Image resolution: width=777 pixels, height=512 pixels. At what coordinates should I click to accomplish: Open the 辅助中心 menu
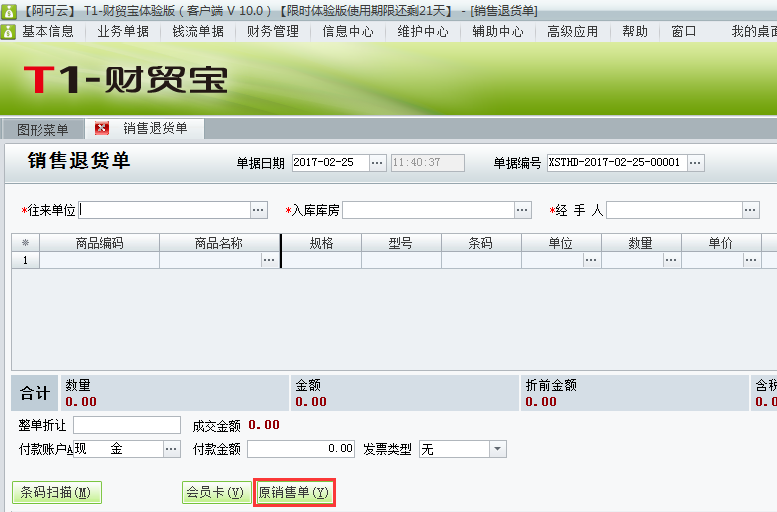tap(498, 32)
